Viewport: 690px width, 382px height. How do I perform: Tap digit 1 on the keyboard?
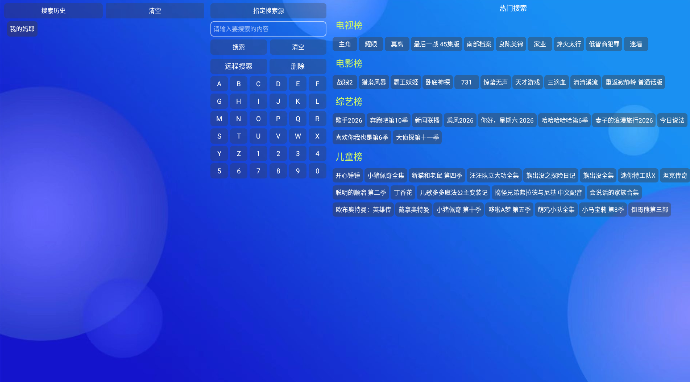tap(258, 154)
